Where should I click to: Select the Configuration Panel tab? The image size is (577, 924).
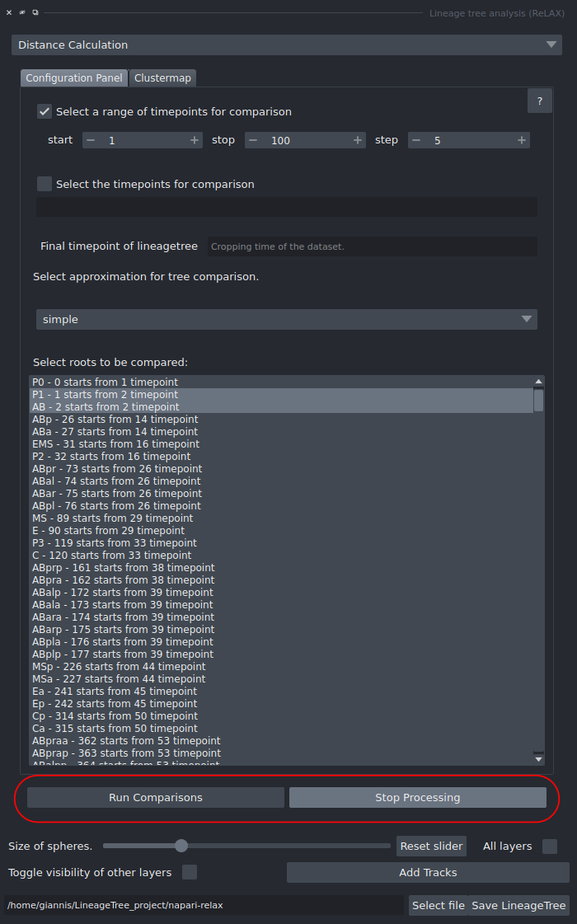[73, 77]
